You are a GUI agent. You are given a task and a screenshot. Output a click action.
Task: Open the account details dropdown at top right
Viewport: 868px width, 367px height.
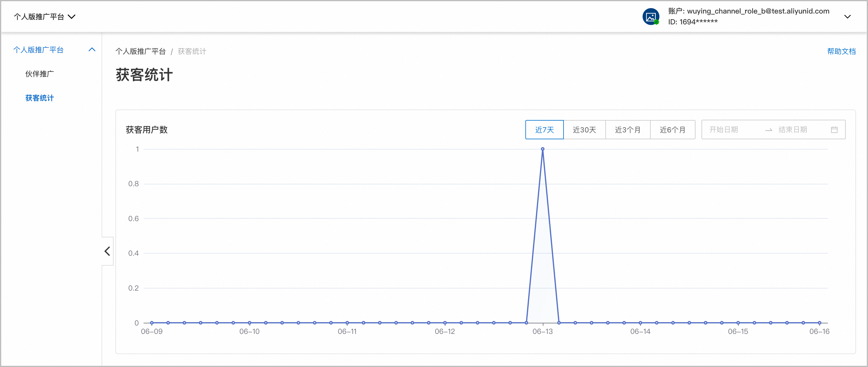848,16
